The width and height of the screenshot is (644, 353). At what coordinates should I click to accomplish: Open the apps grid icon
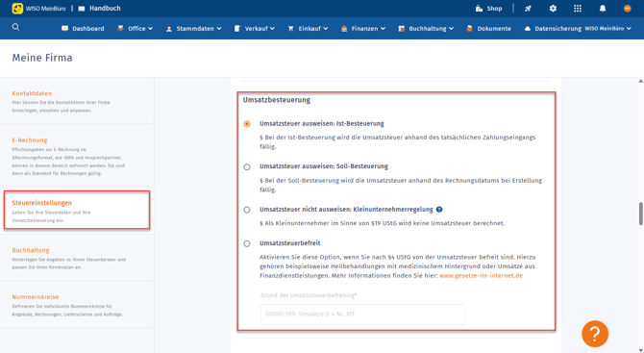(578, 9)
